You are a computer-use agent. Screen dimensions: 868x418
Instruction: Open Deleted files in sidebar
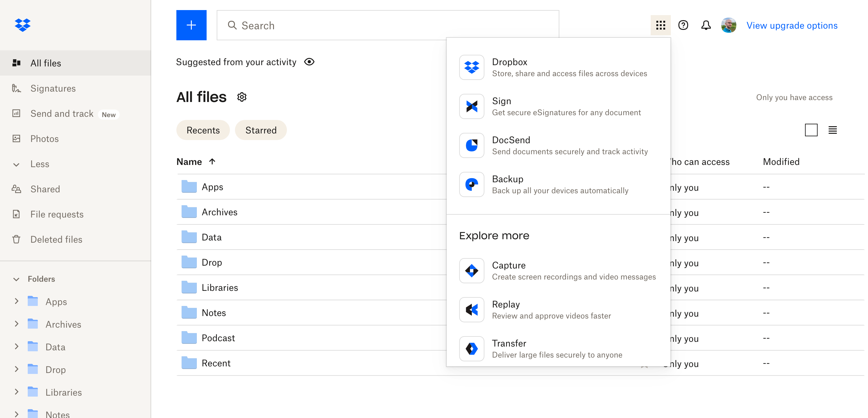[76, 240]
